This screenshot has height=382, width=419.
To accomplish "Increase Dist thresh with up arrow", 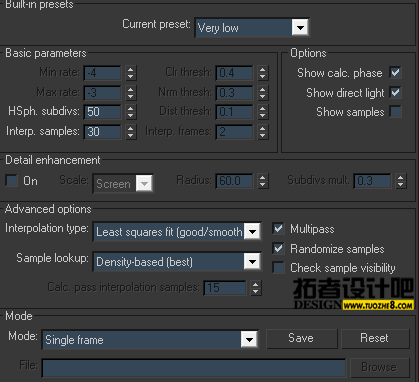I will 263,108.
